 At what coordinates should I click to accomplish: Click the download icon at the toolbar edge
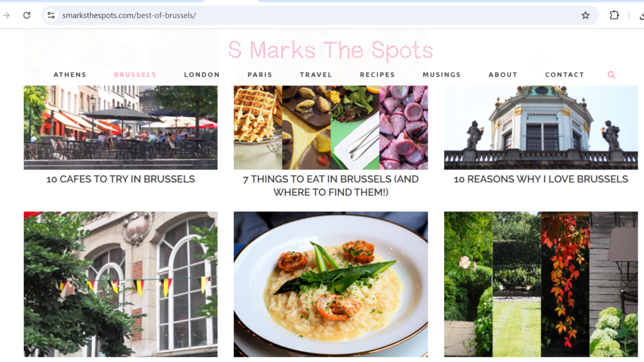641,16
